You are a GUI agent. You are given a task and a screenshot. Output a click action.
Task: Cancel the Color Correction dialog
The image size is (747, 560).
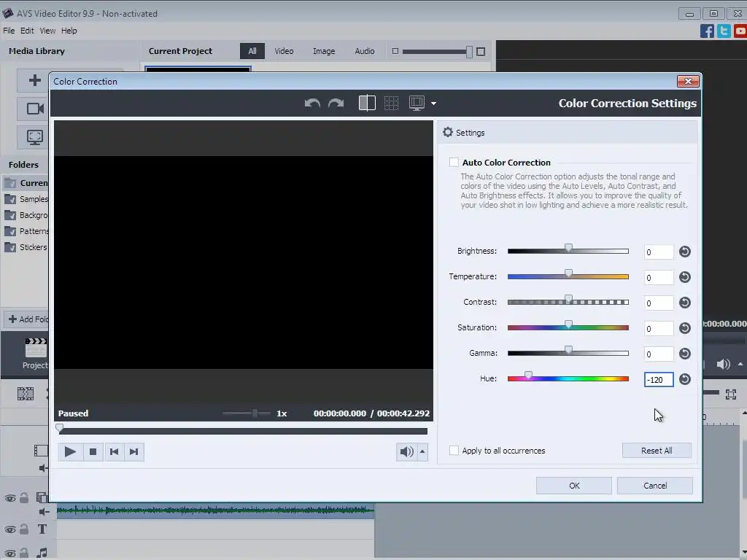click(655, 486)
